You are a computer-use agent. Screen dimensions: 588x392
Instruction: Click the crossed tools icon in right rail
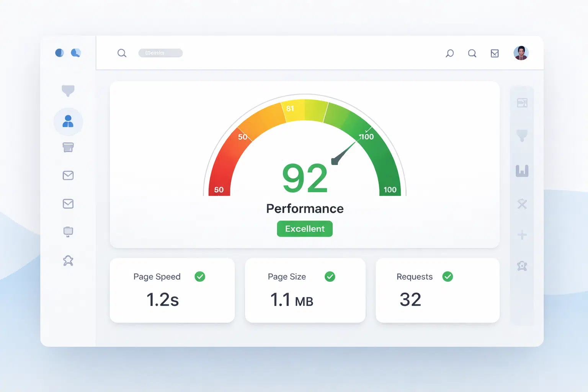pos(522,204)
